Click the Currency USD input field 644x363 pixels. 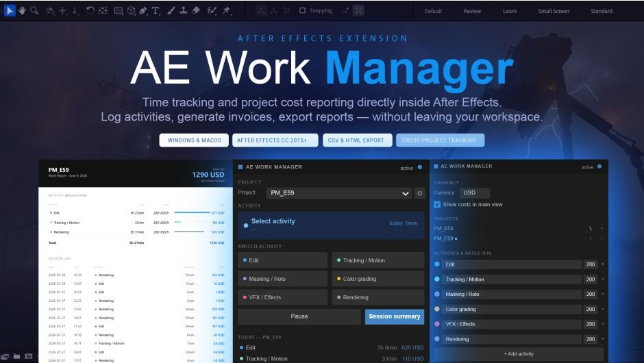pyautogui.click(x=474, y=192)
